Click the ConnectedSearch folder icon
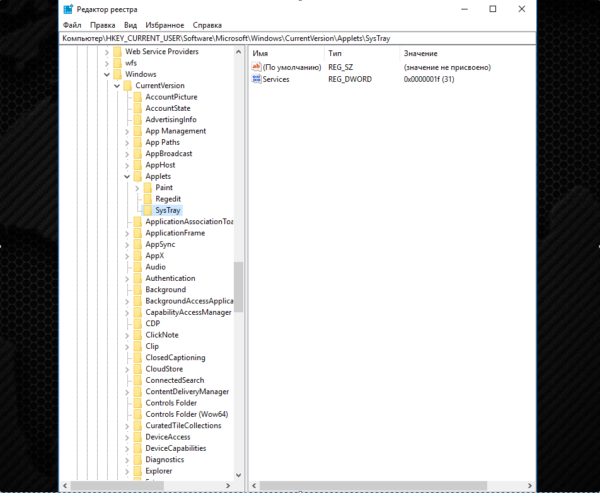 137,380
